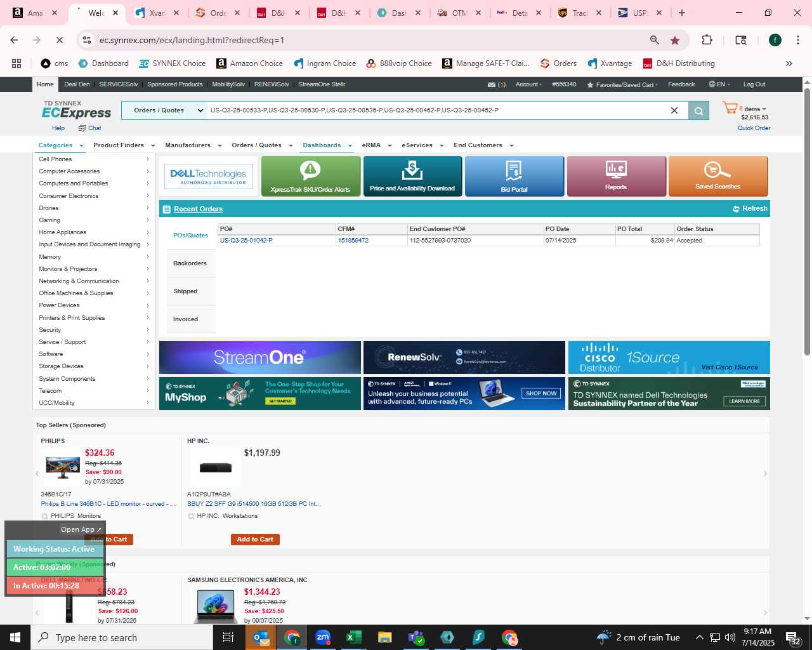Expand the Storage Devices category
The width and height of the screenshot is (812, 650).
[x=94, y=366]
